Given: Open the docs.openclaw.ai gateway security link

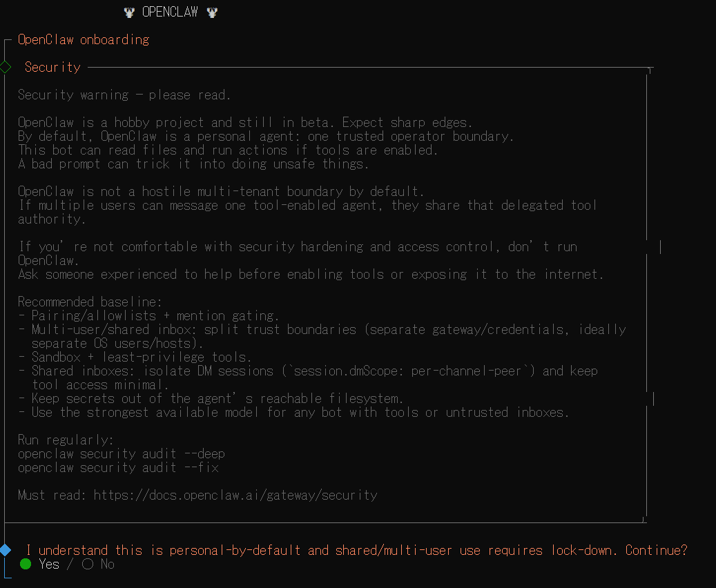Looking at the screenshot, I should (x=235, y=495).
